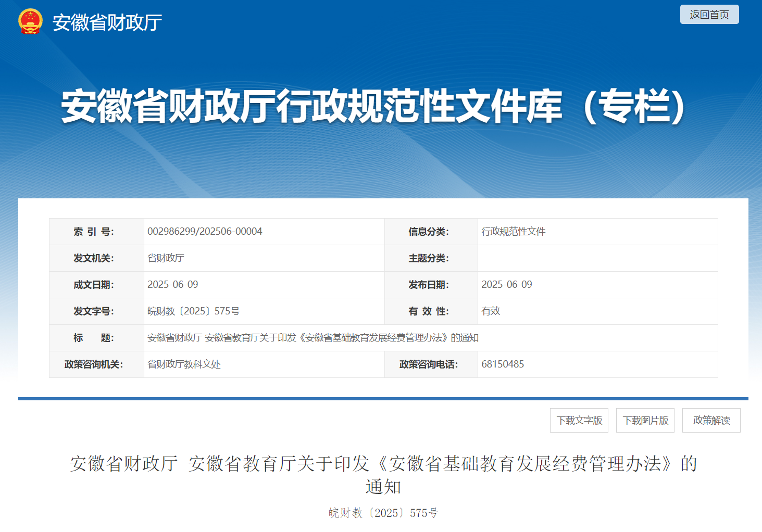Click written date value beside 成文日期
This screenshot has height=532, width=762.
pyautogui.click(x=173, y=285)
